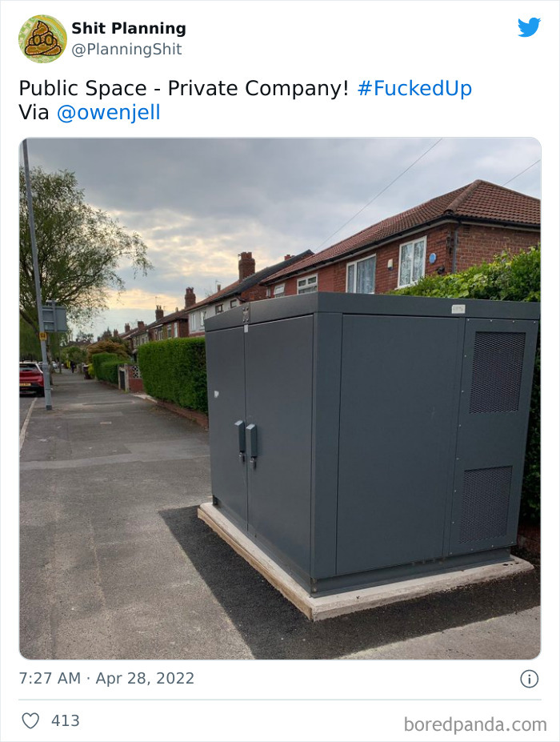Open the Shit Planning profile avatar

(x=42, y=38)
